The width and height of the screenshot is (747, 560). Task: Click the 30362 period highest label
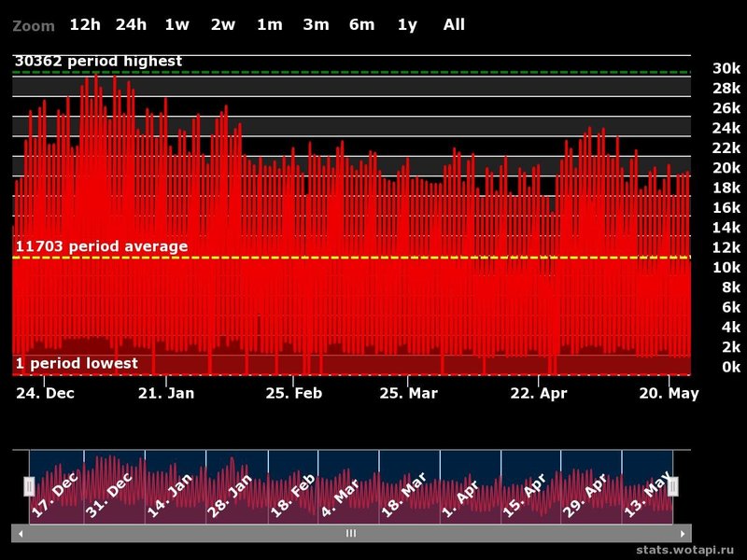tap(99, 61)
